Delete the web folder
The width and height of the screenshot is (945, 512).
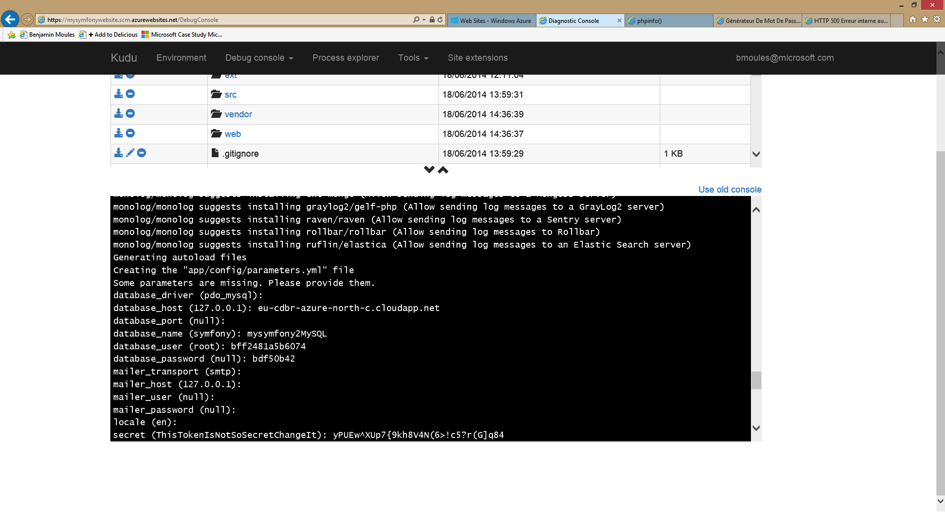(x=130, y=133)
